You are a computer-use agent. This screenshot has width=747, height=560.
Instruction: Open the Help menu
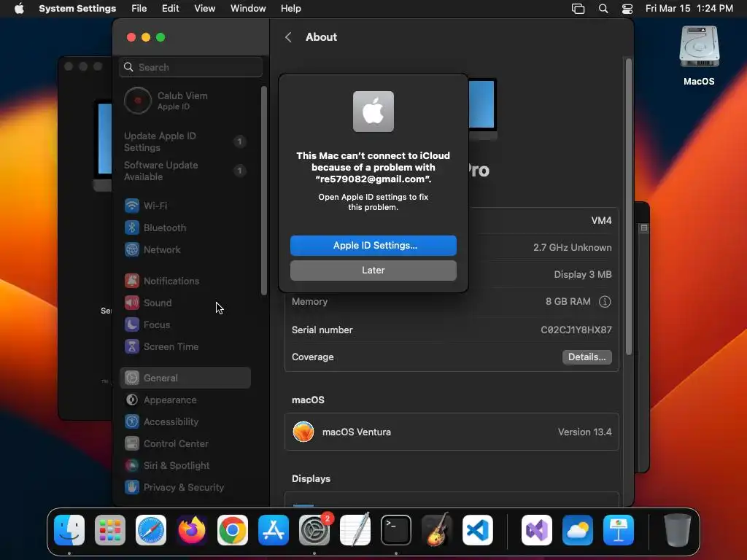(x=290, y=9)
